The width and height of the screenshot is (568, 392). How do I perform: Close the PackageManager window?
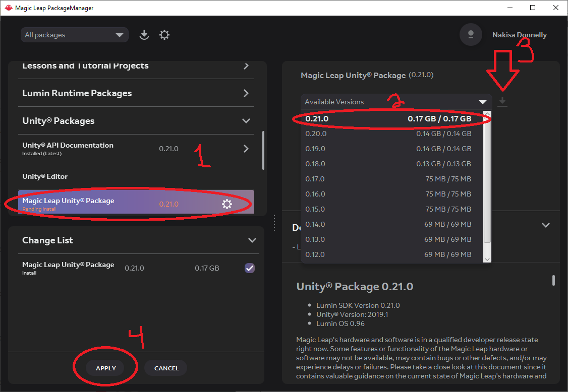pos(556,8)
